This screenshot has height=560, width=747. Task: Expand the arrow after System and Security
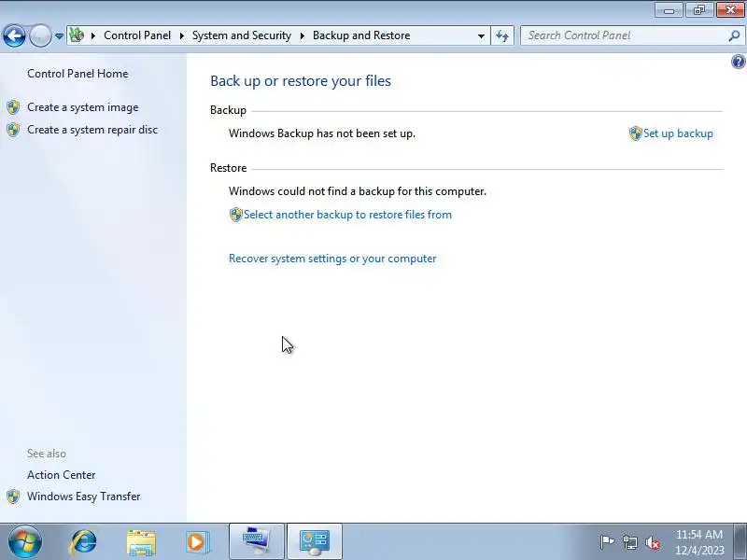point(302,35)
